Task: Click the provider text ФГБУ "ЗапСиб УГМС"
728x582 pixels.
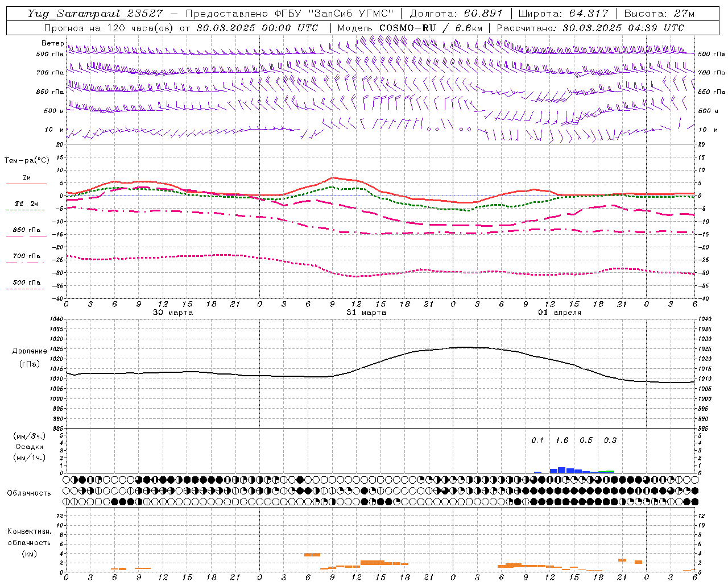Action: [335, 14]
